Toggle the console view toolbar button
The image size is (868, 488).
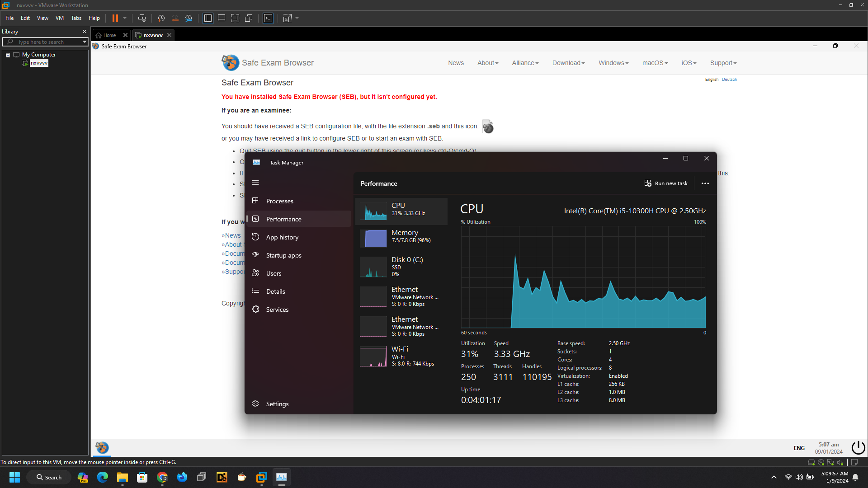tap(268, 18)
